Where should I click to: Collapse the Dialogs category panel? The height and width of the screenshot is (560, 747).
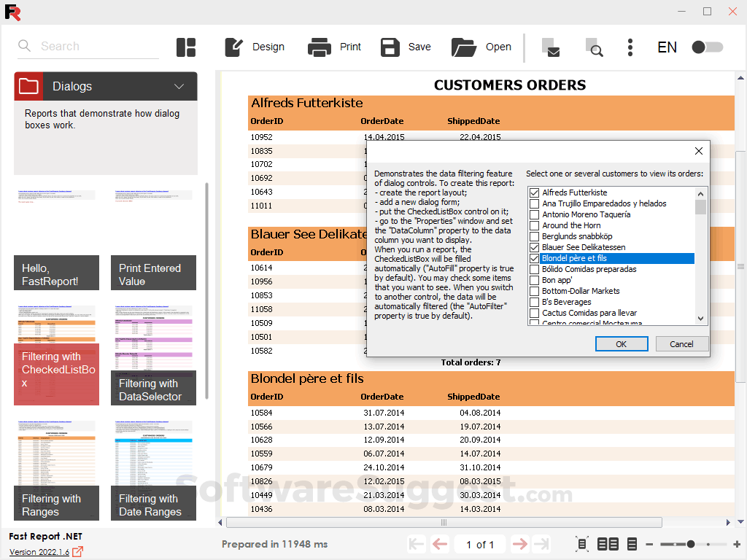[179, 85]
